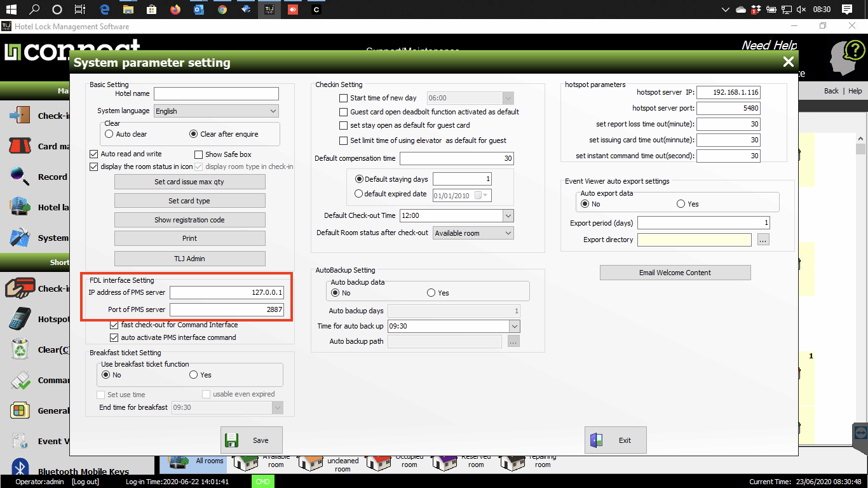Viewport: 868px width, 488px height.
Task: Open Default Room status after check-out dropdown
Action: click(507, 233)
